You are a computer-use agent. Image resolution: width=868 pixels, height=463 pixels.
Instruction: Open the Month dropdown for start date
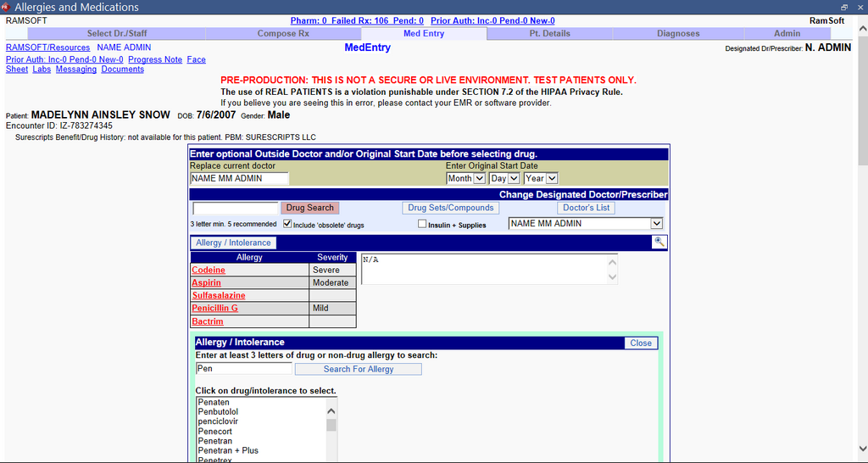click(466, 178)
